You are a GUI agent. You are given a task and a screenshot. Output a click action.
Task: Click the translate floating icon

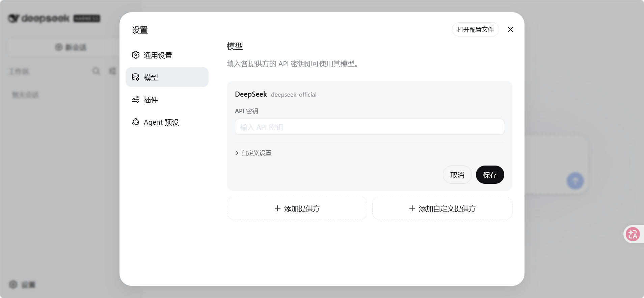coord(633,234)
